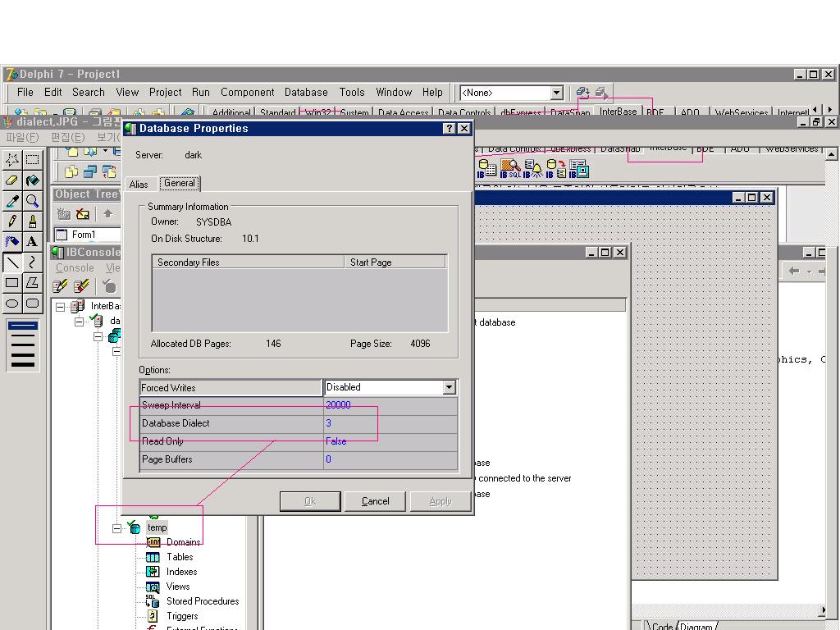Image resolution: width=840 pixels, height=630 pixels.
Task: Open the Paint 파일(F) menu
Action: click(22, 137)
